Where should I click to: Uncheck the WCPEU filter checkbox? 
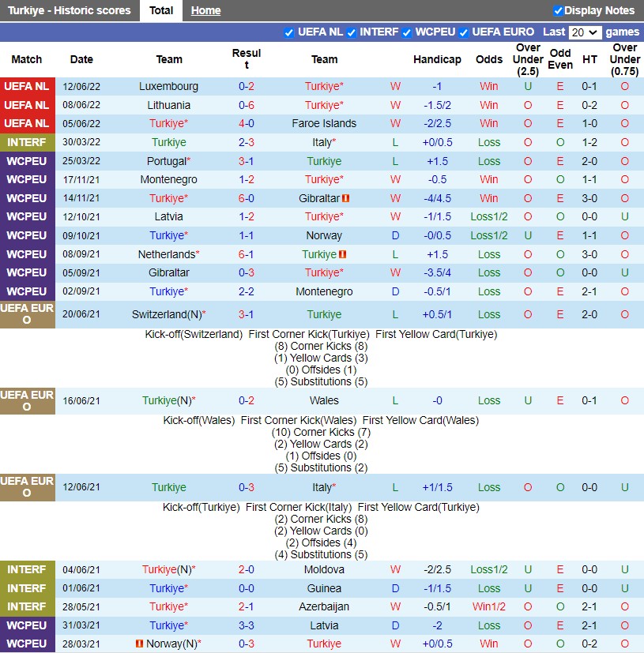407,32
